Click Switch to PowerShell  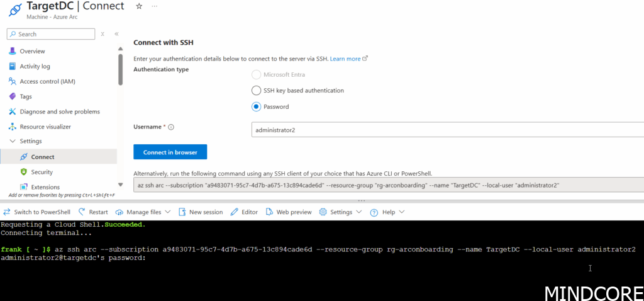(x=37, y=212)
